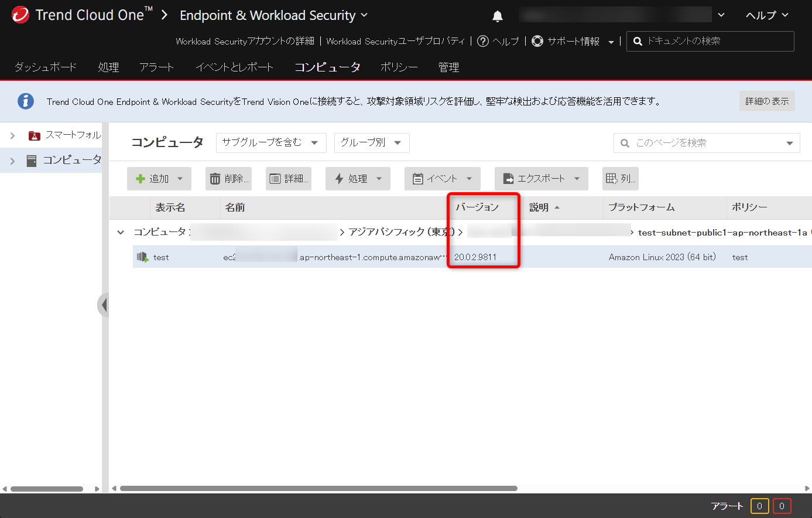Viewport: 812px width, 518px height.
Task: Open the 管理 tab
Action: click(x=448, y=67)
